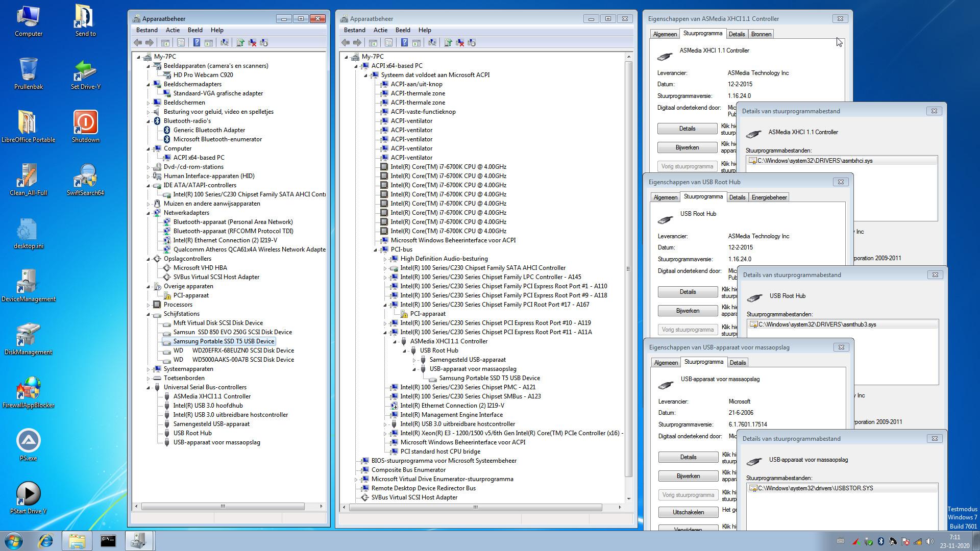
Task: Open the SwiftSearch64 desktop icon
Action: (x=85, y=180)
